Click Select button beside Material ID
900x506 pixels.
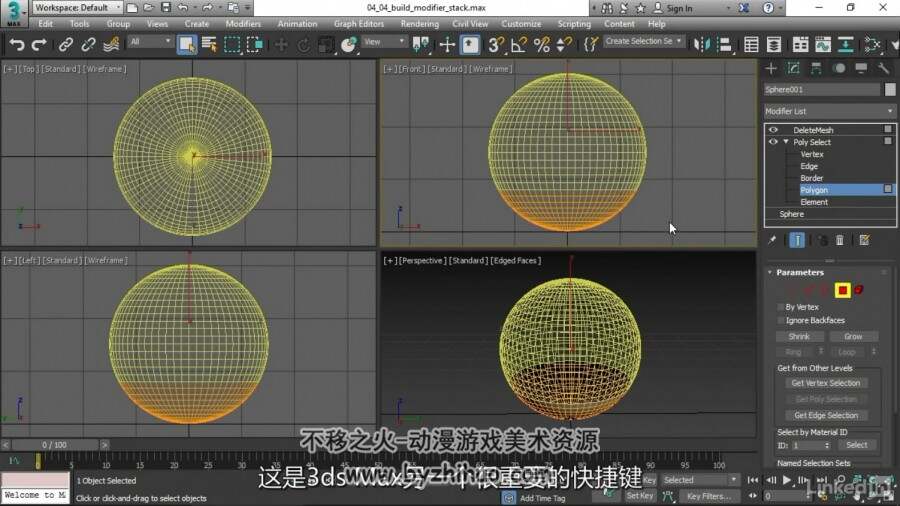(x=856, y=445)
